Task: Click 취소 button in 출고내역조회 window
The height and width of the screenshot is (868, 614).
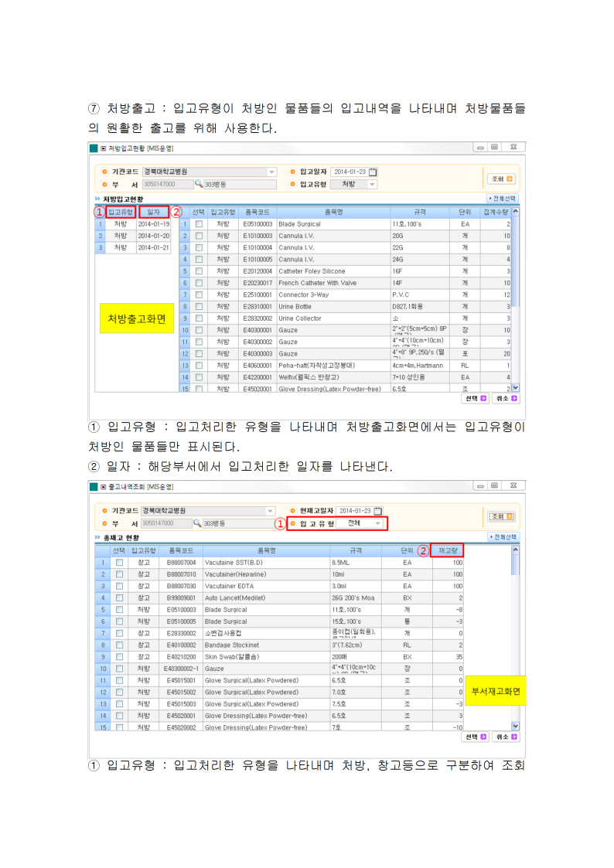Action: 505,737
